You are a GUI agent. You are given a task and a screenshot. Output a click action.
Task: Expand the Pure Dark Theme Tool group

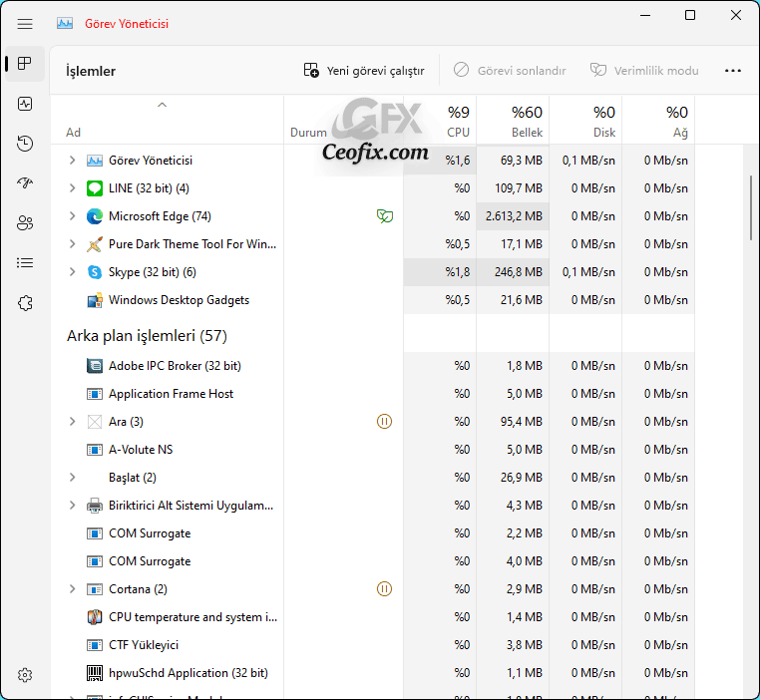[x=72, y=243]
